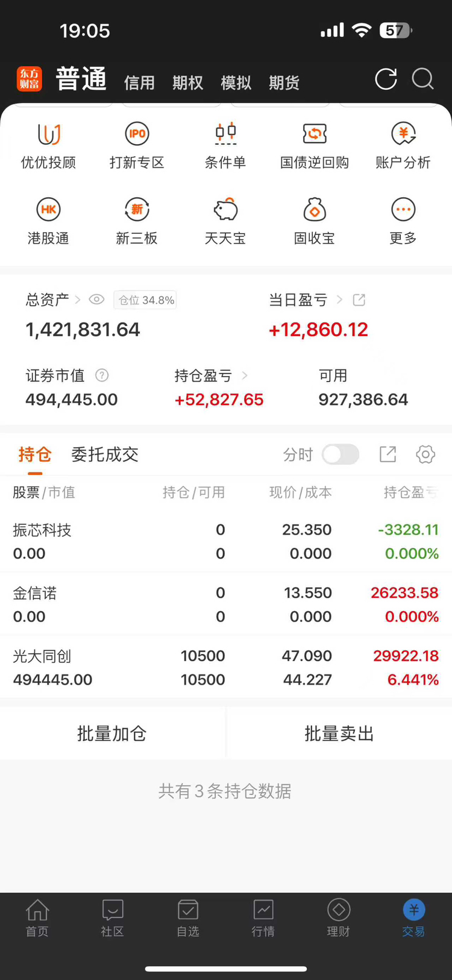452x980 pixels.
Task: Click help icon beside 证券市值
Action: pyautogui.click(x=102, y=375)
